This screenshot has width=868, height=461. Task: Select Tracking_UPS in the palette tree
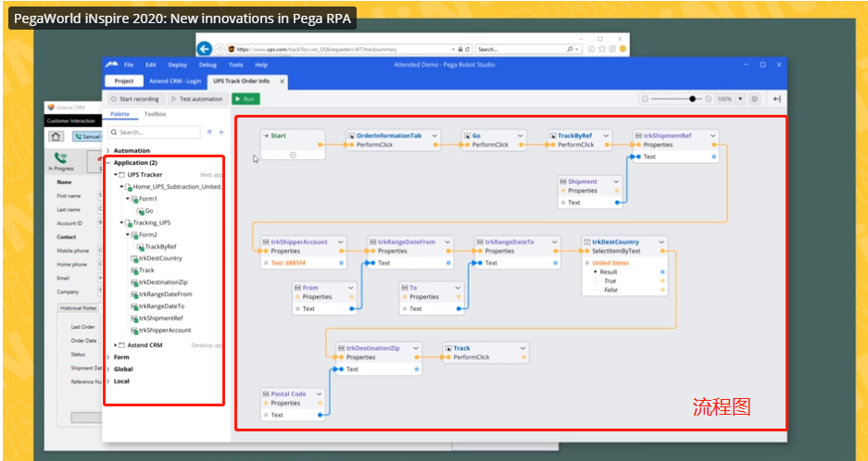(x=152, y=222)
